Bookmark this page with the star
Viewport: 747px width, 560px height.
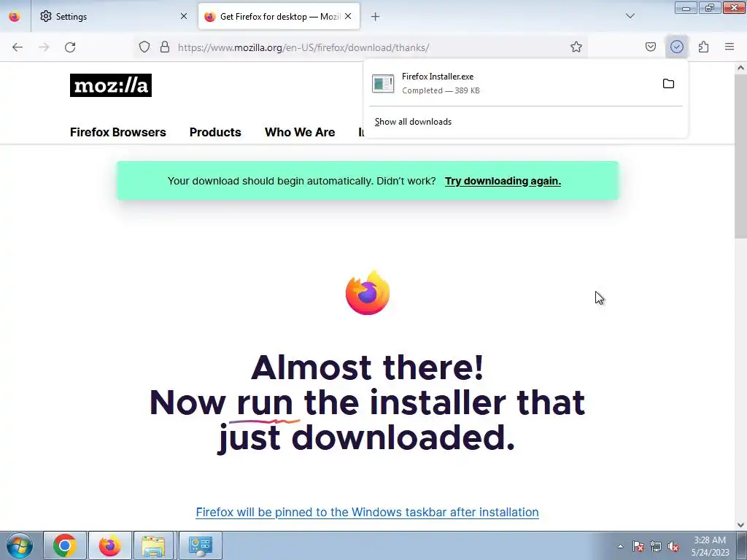coord(576,47)
